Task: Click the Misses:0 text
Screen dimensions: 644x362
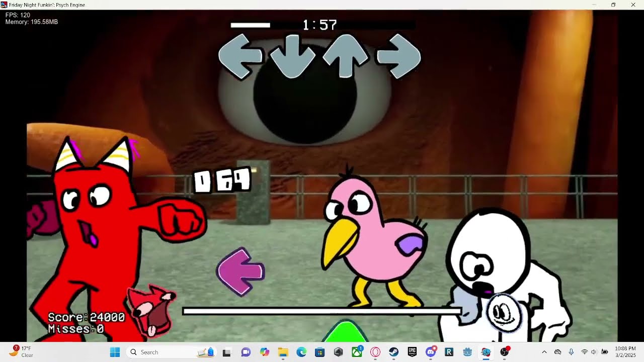Action: tap(76, 329)
